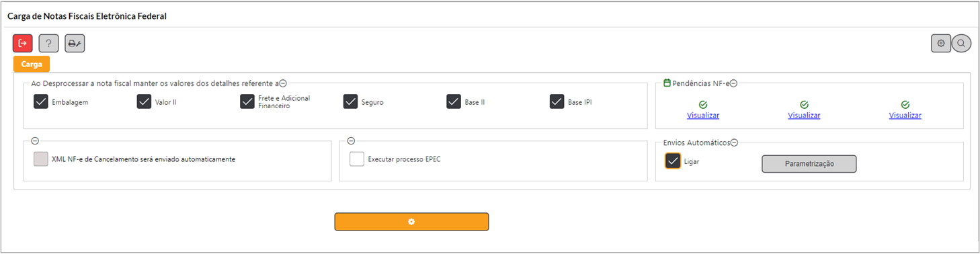Click the red exit icon button
Image resolution: width=980 pixels, height=254 pixels.
click(23, 44)
